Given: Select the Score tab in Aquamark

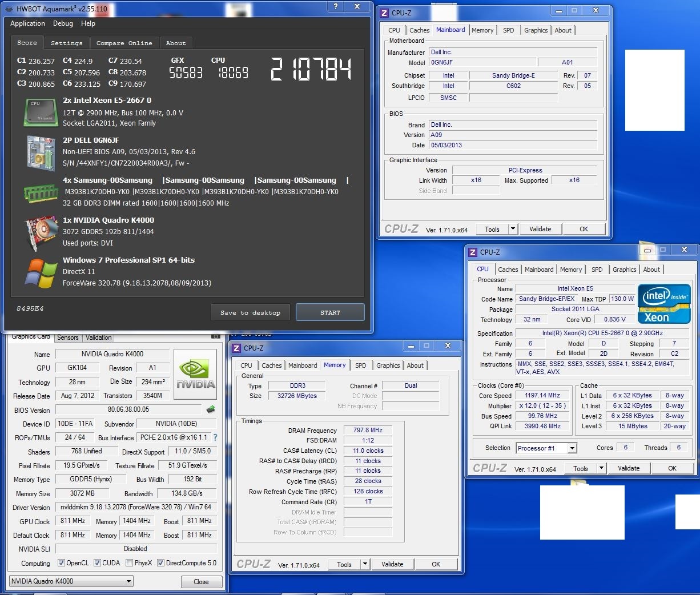Looking at the screenshot, I should [x=27, y=42].
